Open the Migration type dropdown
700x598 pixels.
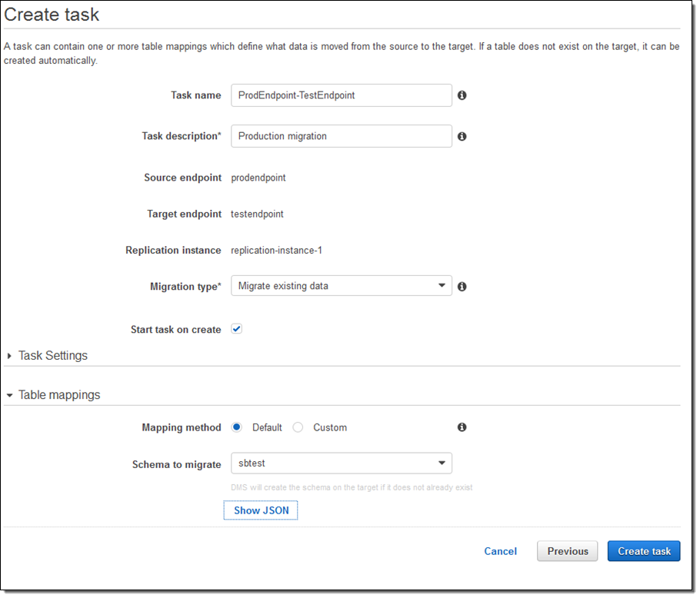click(341, 286)
